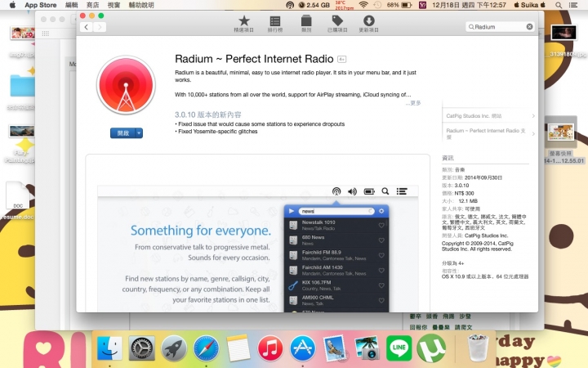Open the Updates download-arrow icon

coord(368,24)
